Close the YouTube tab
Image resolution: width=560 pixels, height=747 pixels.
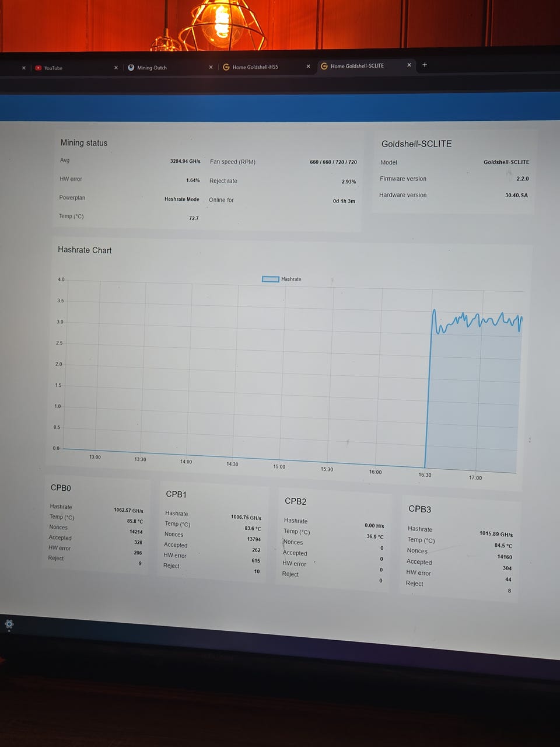tap(116, 68)
